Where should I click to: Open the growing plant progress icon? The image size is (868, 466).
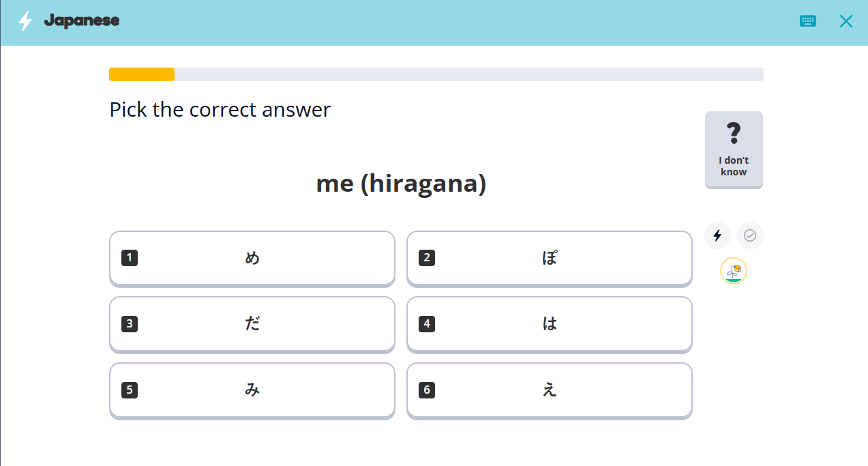734,271
